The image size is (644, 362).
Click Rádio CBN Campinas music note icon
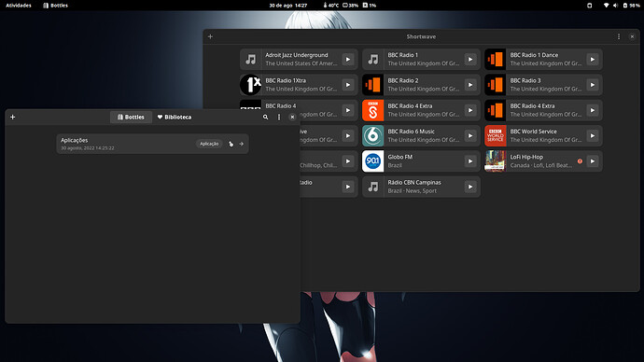373,187
